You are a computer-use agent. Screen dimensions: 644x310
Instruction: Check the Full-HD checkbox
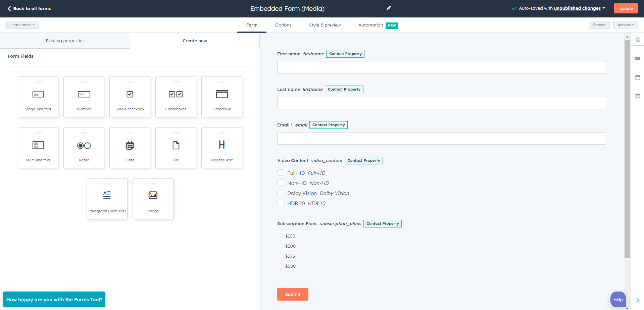coord(281,173)
